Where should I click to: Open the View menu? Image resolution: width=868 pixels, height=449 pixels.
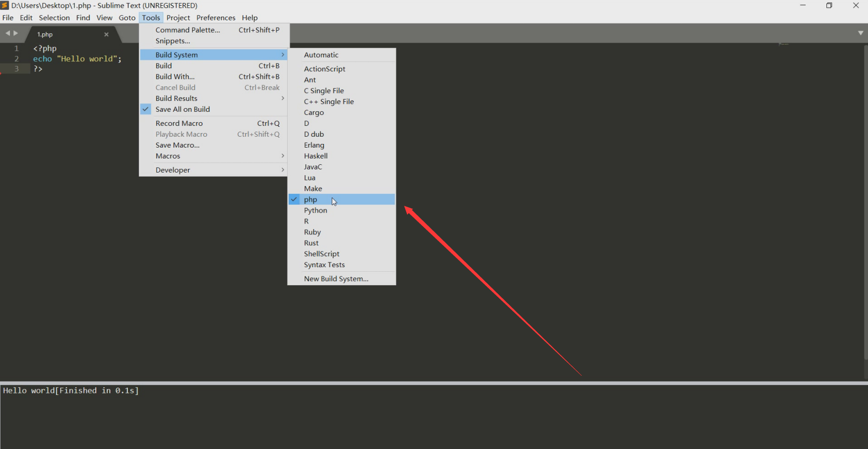[105, 18]
